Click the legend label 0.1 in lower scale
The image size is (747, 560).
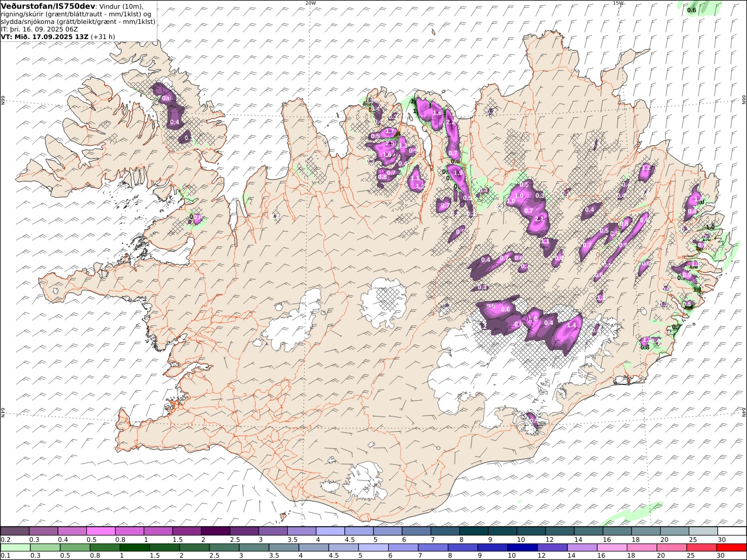click(x=5, y=556)
